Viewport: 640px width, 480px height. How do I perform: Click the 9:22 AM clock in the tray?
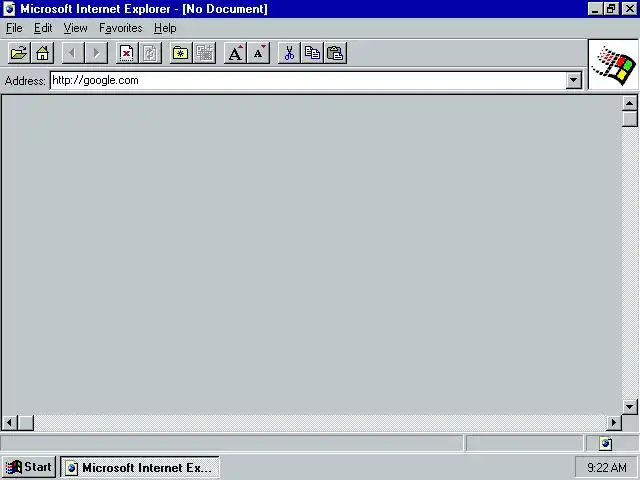[607, 467]
